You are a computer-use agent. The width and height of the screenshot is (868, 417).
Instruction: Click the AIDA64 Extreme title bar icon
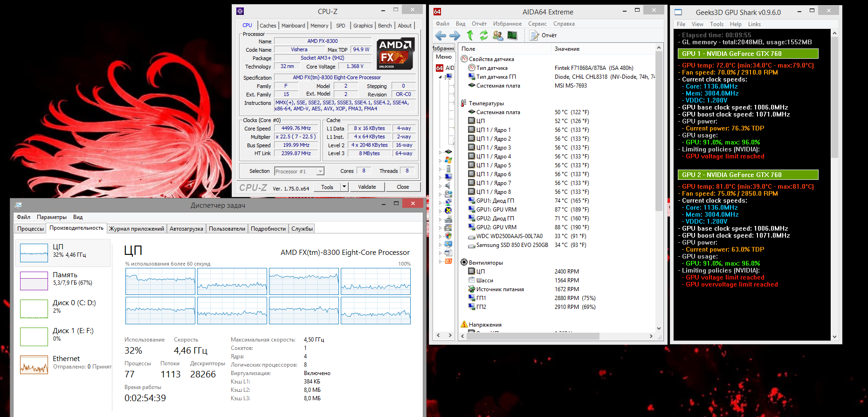tap(437, 12)
